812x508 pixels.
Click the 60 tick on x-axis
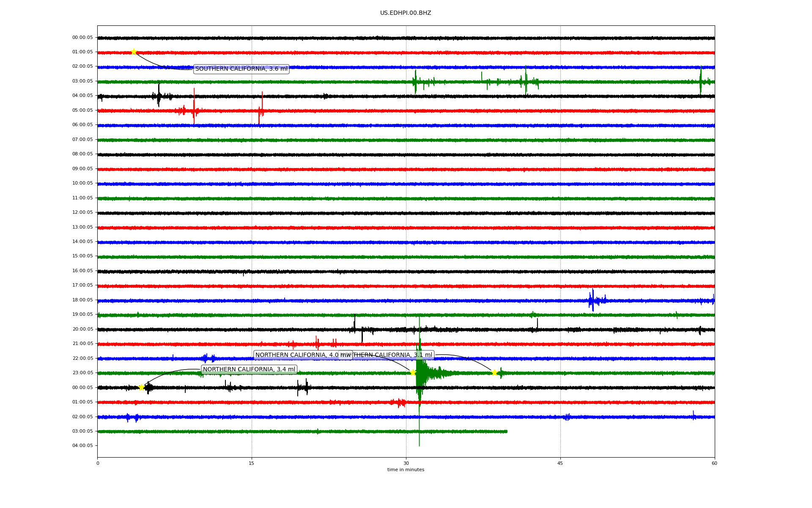714,463
